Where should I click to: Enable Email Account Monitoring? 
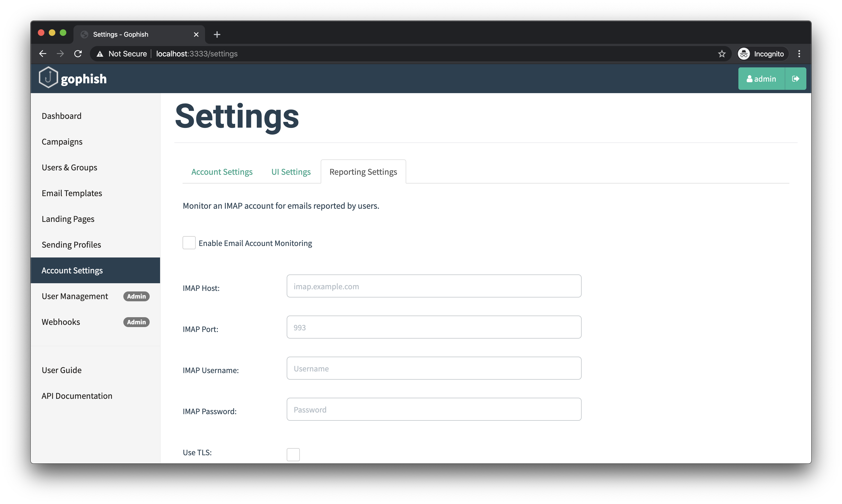click(x=189, y=242)
